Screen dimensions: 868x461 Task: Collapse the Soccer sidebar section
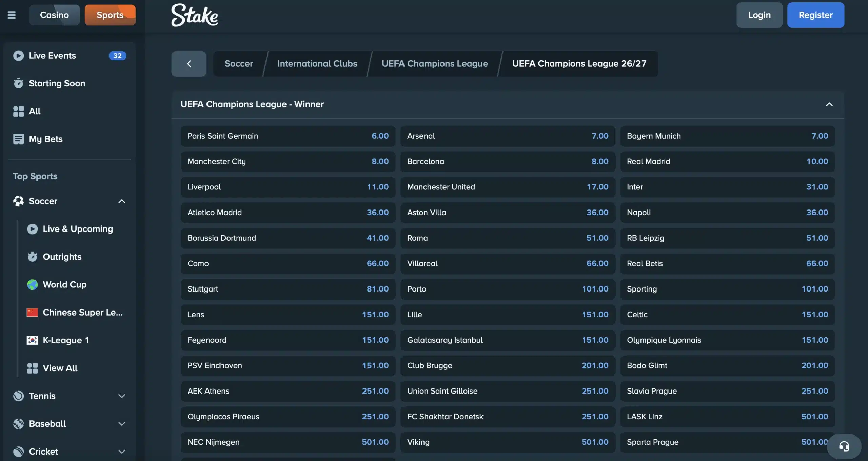coord(122,201)
